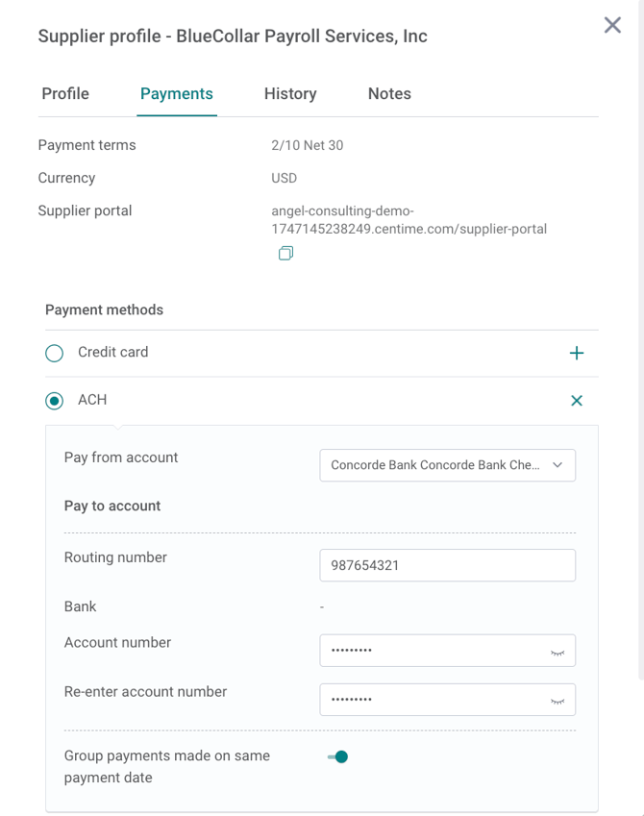Viewport: 644px width, 816px height.
Task: Open the History tab
Action: point(290,93)
